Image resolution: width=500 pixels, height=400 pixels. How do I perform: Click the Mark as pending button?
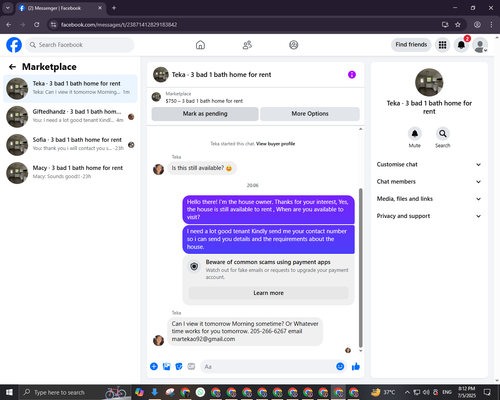click(205, 114)
